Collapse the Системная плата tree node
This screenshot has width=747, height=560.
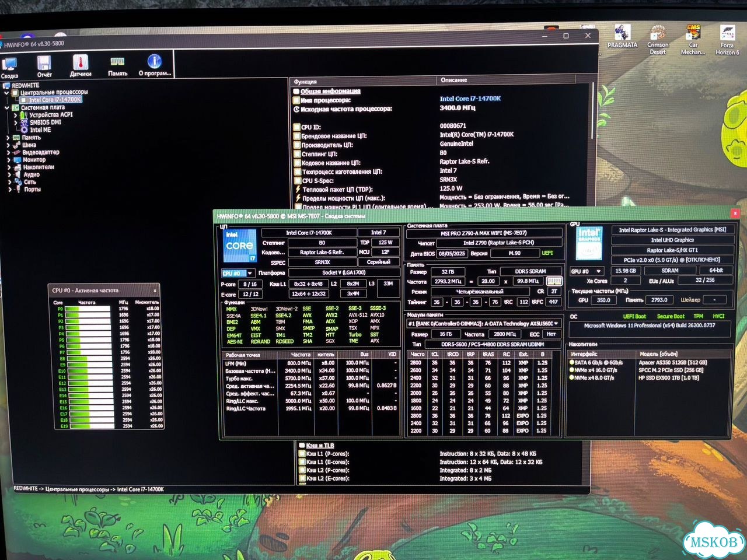pyautogui.click(x=7, y=107)
